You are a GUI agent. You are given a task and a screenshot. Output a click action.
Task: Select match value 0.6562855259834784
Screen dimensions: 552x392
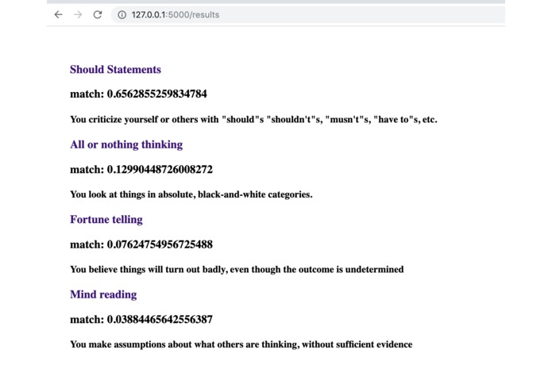157,94
